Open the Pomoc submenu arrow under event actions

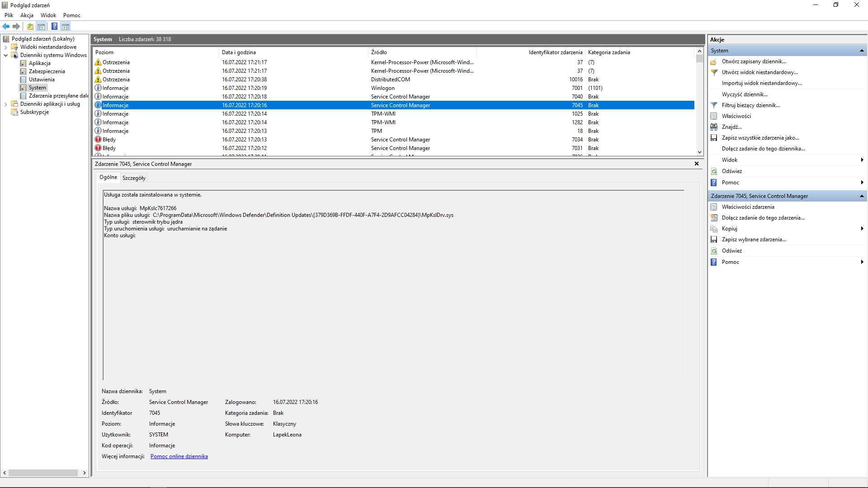(x=862, y=262)
